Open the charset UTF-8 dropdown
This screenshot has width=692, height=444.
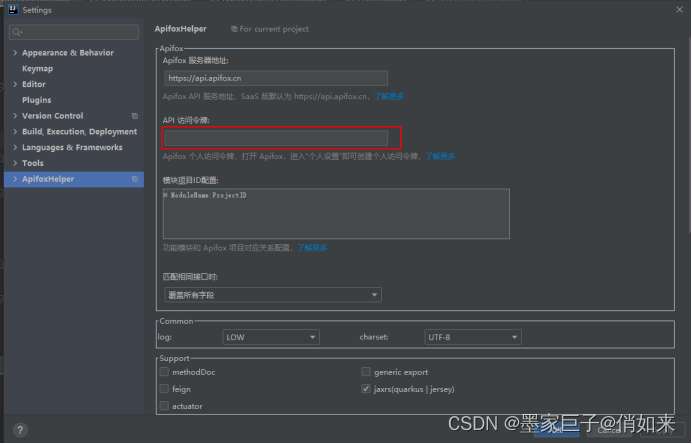click(x=473, y=337)
